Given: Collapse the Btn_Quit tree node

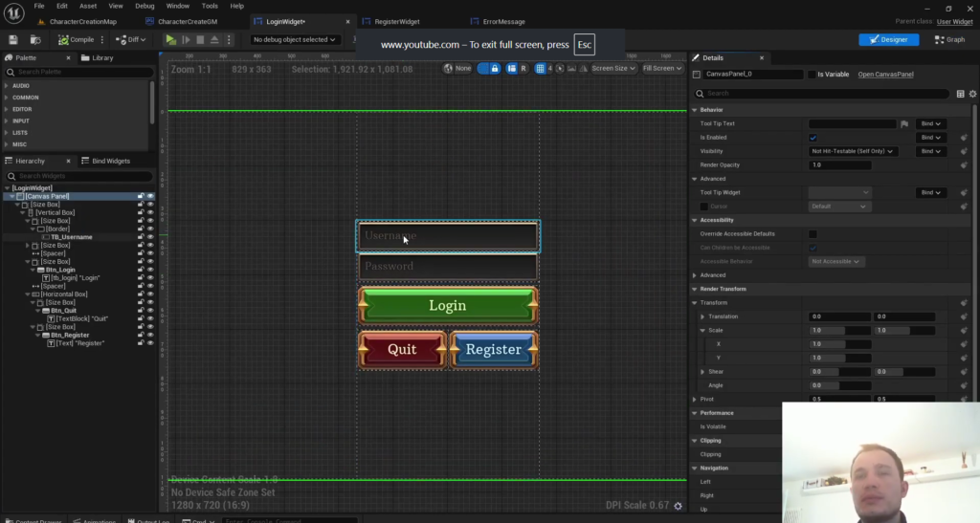Looking at the screenshot, I should [38, 310].
